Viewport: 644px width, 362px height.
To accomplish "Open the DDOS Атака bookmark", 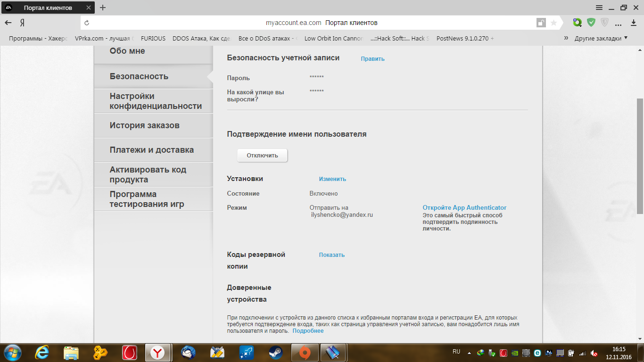I will [203, 39].
